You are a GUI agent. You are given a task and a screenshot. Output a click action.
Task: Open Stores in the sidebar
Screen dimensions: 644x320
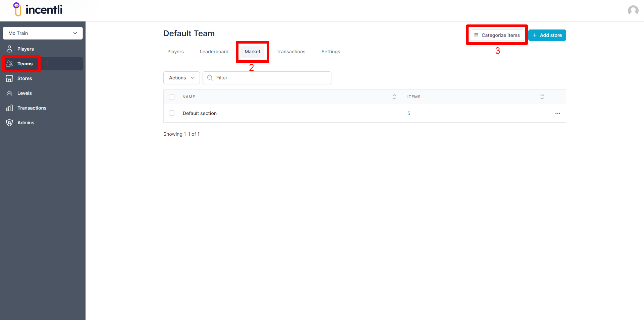[43, 78]
